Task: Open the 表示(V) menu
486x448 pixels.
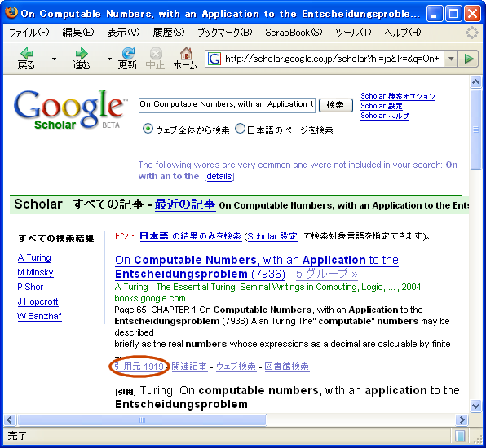Action: point(123,33)
